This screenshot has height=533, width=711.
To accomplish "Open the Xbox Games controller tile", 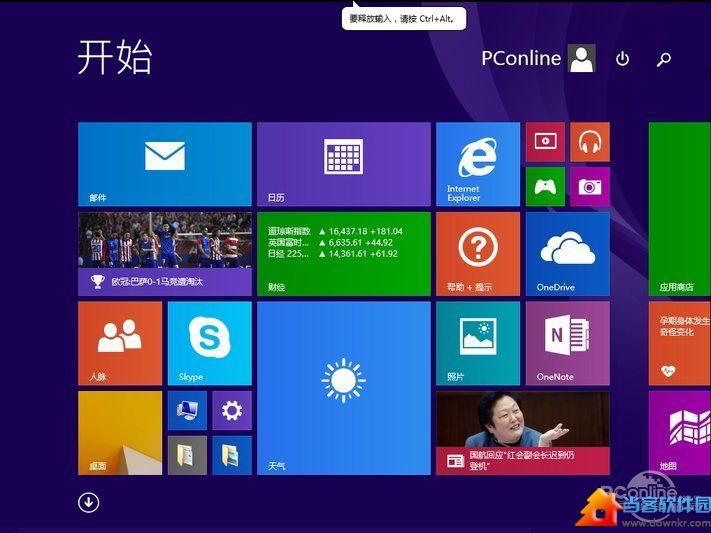I will pyautogui.click(x=545, y=186).
